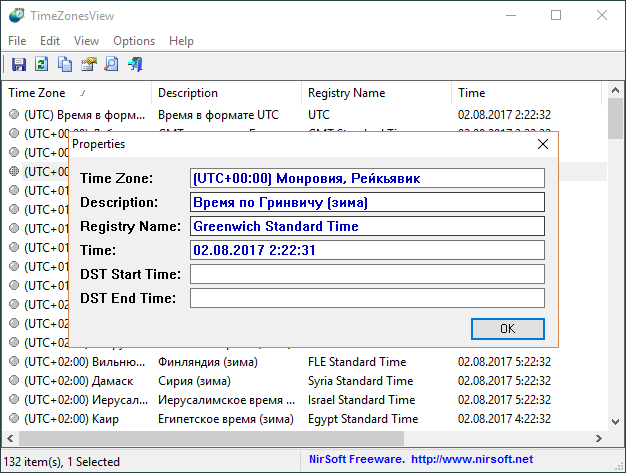626x473 pixels.
Task: Click the Find toolbar icon
Action: click(x=111, y=64)
